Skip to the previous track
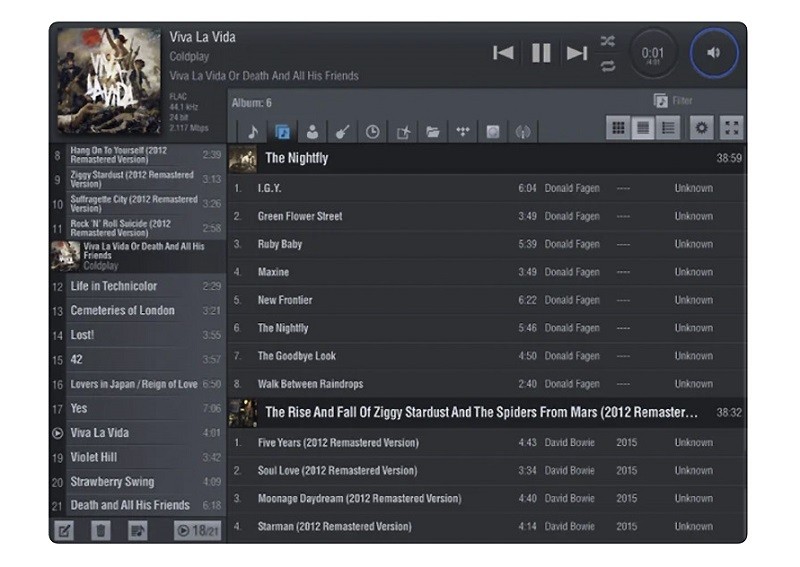800x567 pixels. click(503, 53)
